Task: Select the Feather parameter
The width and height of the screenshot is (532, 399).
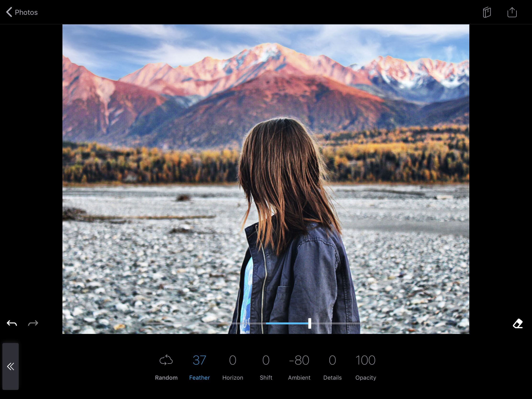Action: tap(199, 377)
